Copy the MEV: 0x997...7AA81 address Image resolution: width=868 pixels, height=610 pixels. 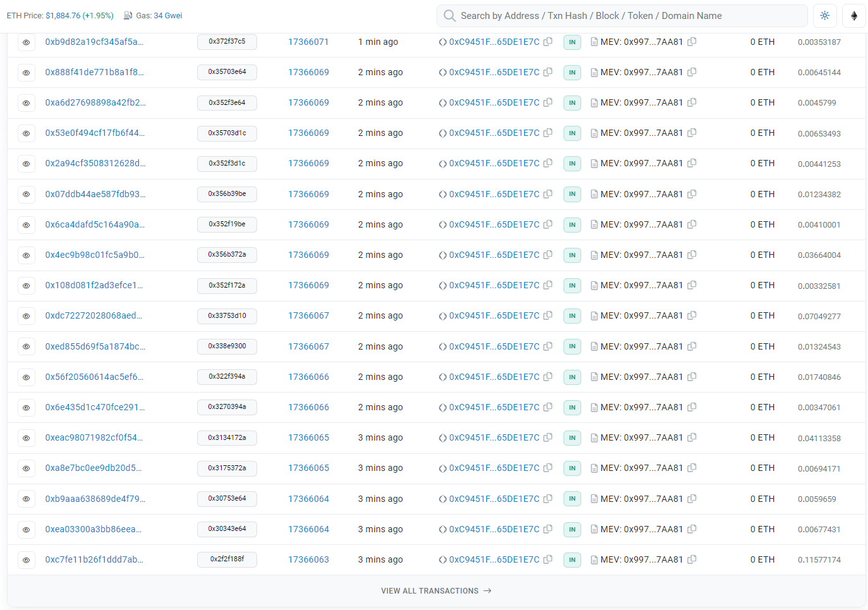pyautogui.click(x=692, y=42)
